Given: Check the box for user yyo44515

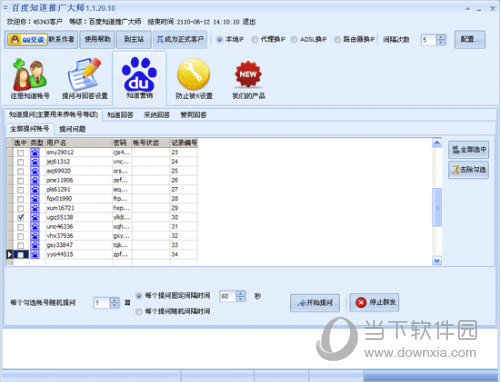Looking at the screenshot, I should click(21, 255).
